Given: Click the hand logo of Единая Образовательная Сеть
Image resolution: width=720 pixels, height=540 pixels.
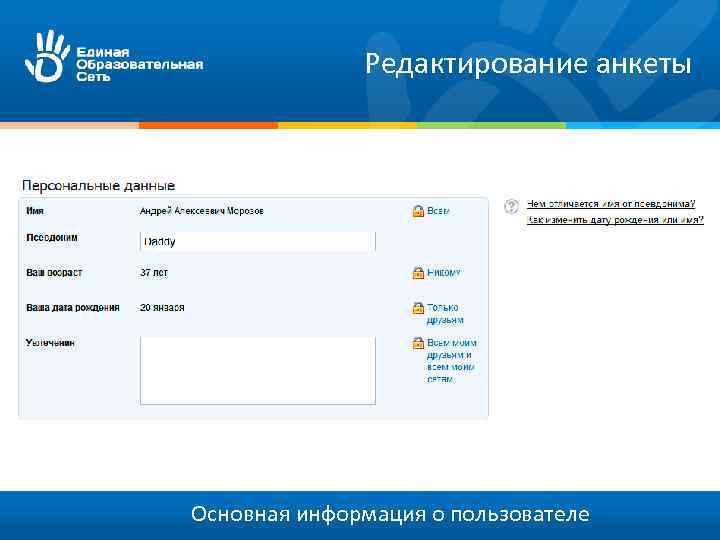Looking at the screenshot, I should point(47,56).
